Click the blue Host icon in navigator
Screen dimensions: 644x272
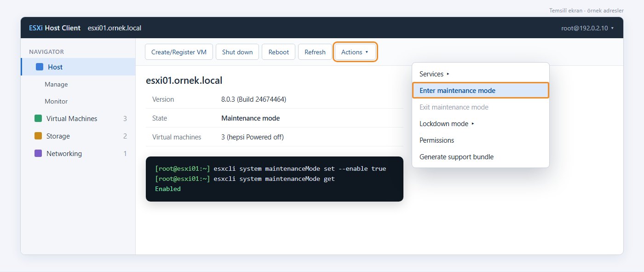point(40,67)
